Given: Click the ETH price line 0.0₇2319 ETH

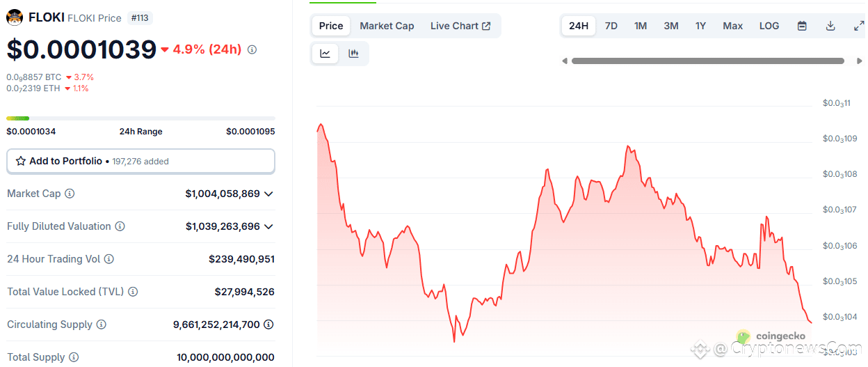Looking at the screenshot, I should pos(33,88).
